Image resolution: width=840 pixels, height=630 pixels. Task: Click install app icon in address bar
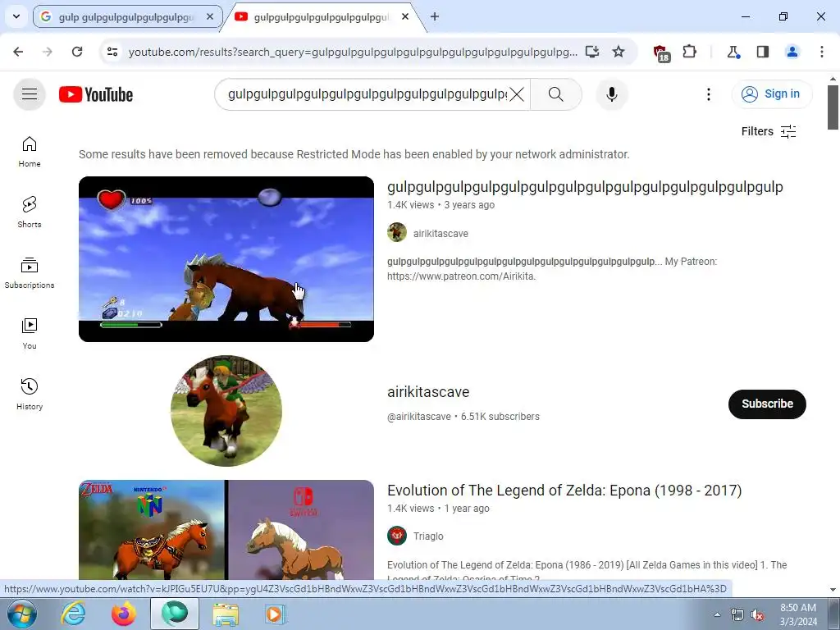[x=592, y=52]
